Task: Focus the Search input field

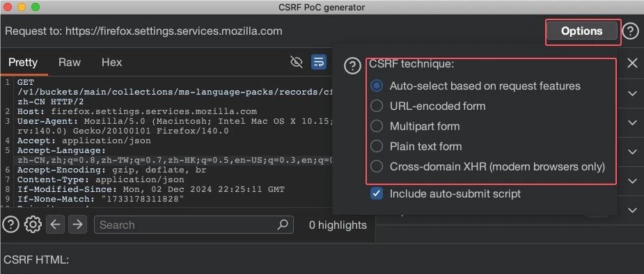Action: 194,225
